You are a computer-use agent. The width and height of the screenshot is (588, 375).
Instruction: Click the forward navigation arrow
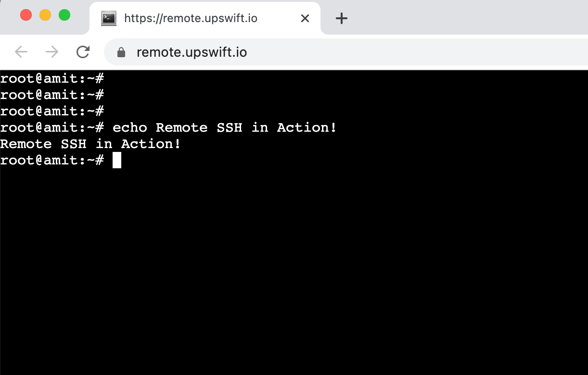pos(52,52)
